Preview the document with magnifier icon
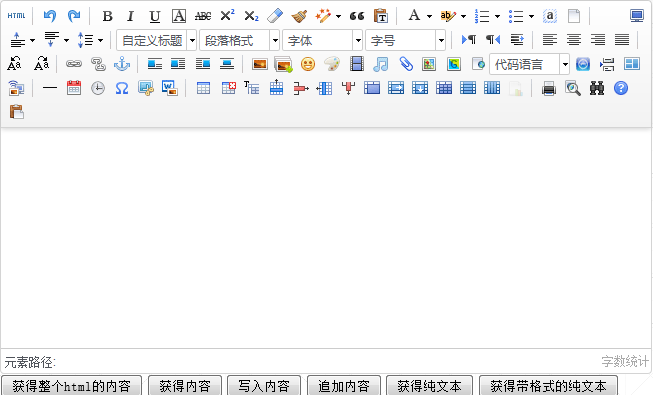This screenshot has width=653, height=395. tap(573, 88)
